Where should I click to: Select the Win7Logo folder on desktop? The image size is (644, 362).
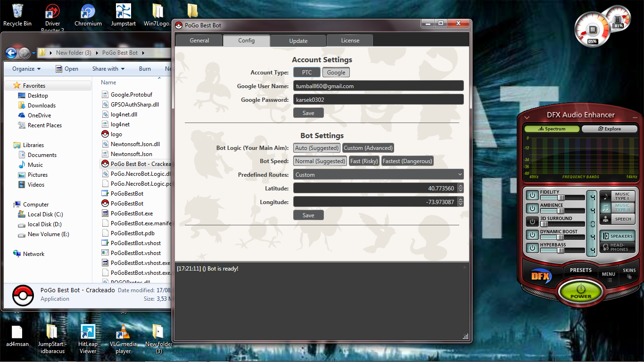(158, 15)
